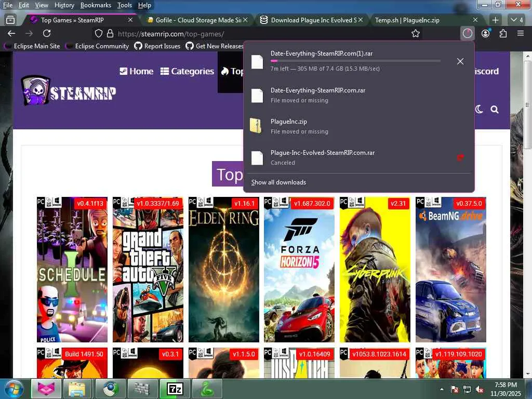The image size is (532, 399).
Task: Open the BeamNG.drive game thumbnail
Action: tap(451, 270)
